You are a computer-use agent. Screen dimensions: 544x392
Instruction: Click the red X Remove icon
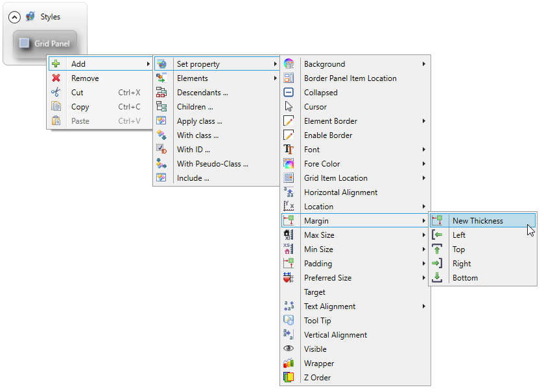pos(56,78)
